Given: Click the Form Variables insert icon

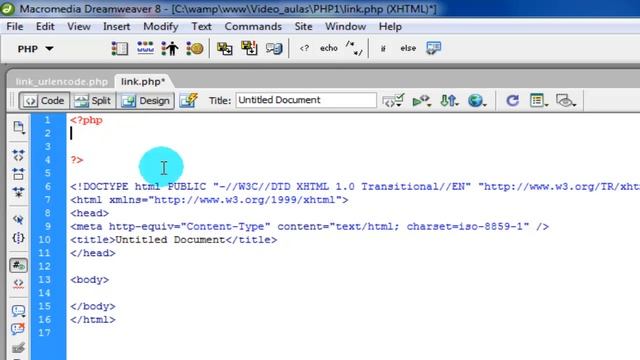Looking at the screenshot, I should click(x=120, y=48).
